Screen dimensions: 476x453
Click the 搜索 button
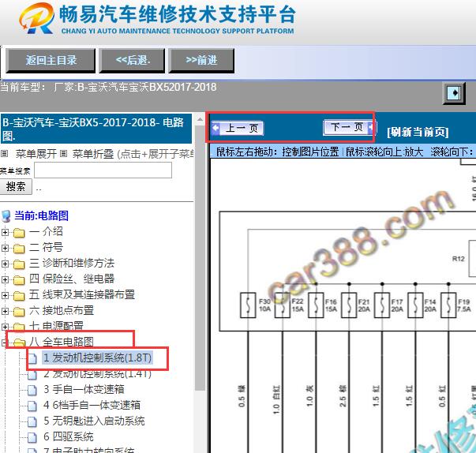point(16,186)
